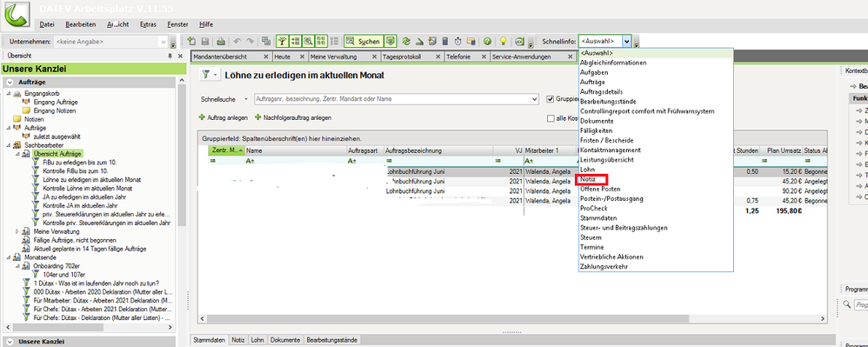Click Nachfolgeauftrag anlegen
The height and width of the screenshot is (347, 868).
click(293, 118)
